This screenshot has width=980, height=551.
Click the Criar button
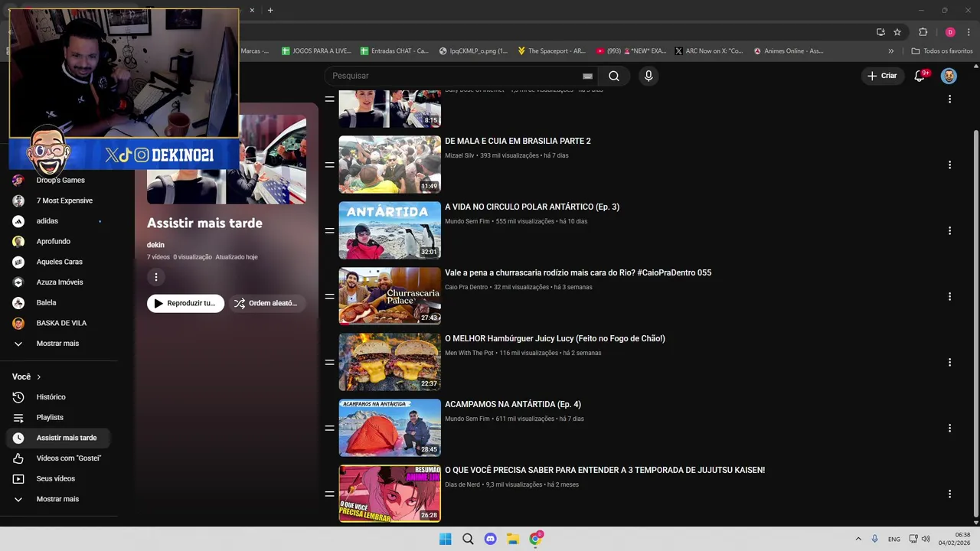881,76
